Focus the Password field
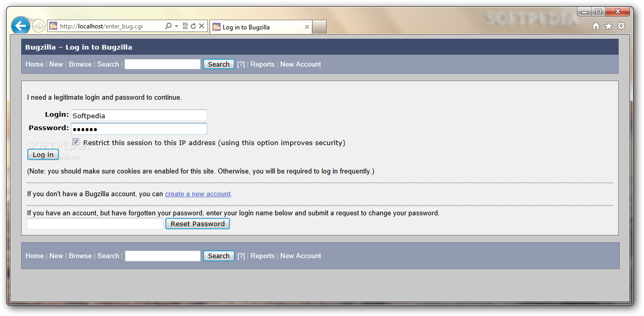 tap(139, 129)
